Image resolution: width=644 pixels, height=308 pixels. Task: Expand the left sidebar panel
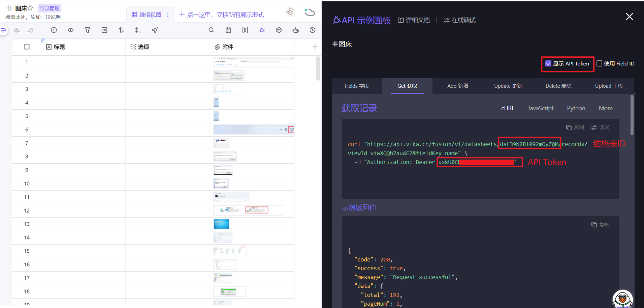(3, 30)
